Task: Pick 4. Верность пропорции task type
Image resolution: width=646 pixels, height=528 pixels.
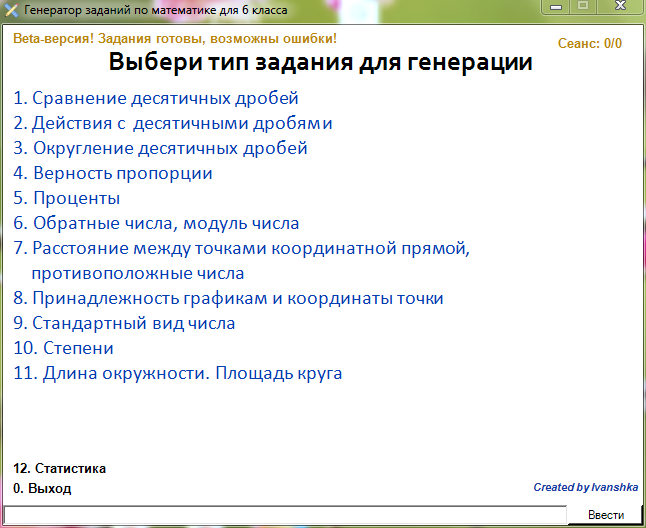Action: [x=113, y=173]
